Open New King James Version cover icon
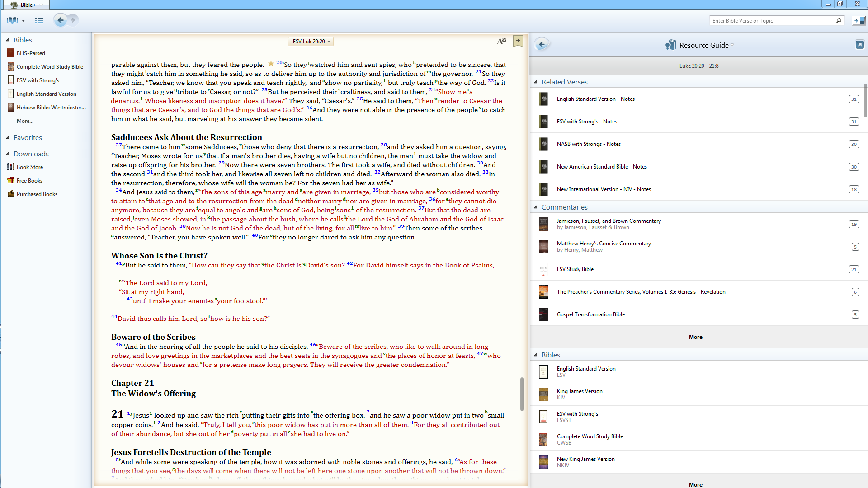 [543, 462]
